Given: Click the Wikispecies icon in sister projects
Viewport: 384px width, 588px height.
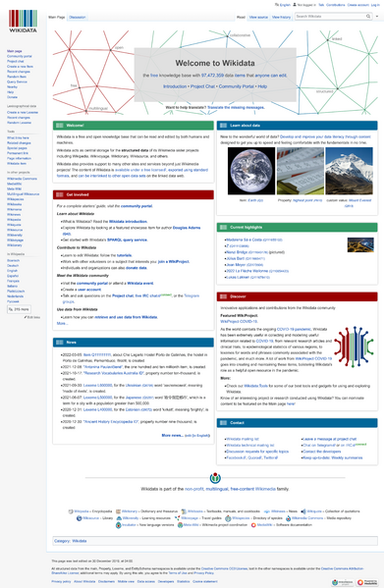Looking at the screenshot, I should click(228, 518).
